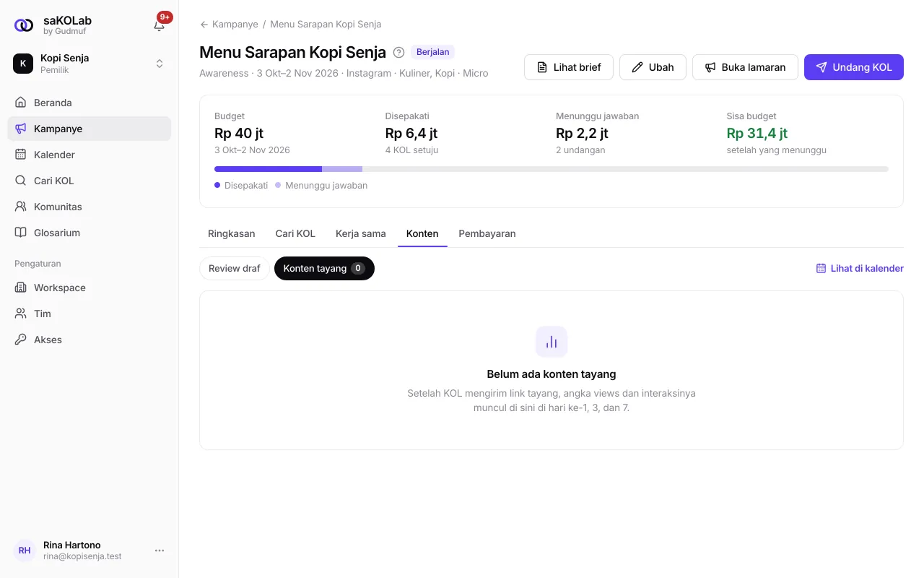Image resolution: width=924 pixels, height=578 pixels.
Task: Click the Akses key icon
Action: (21, 340)
